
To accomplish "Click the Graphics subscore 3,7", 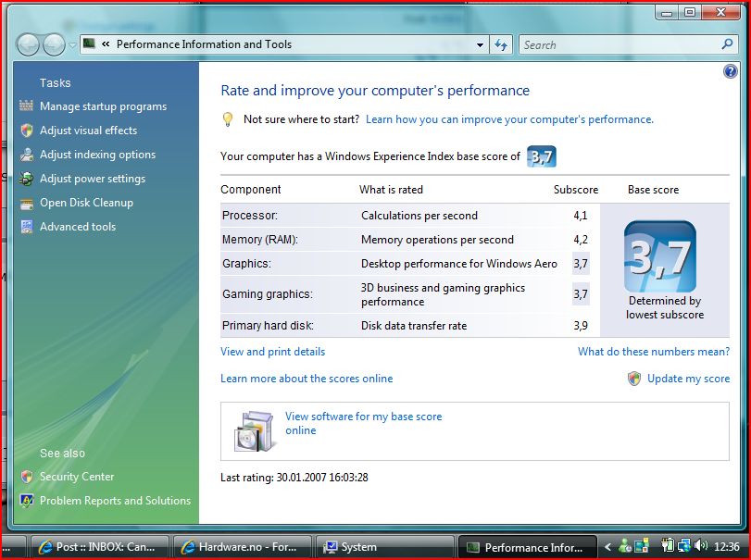I will tap(581, 264).
